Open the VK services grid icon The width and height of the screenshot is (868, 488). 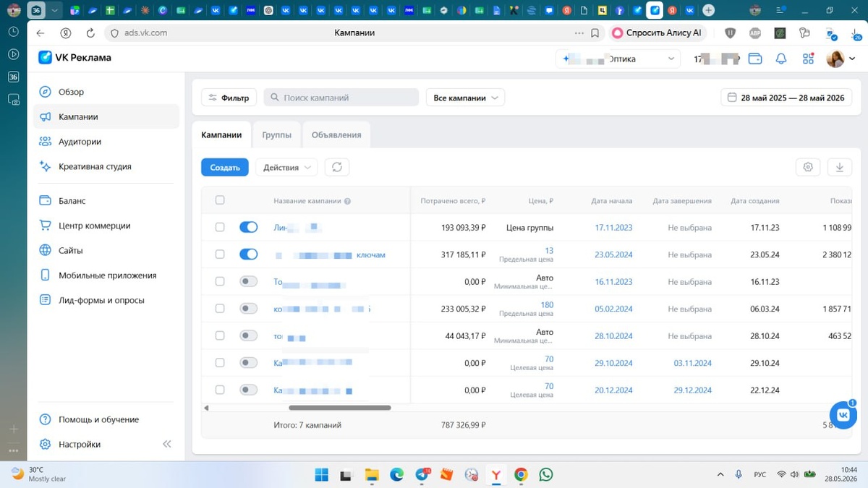click(809, 59)
